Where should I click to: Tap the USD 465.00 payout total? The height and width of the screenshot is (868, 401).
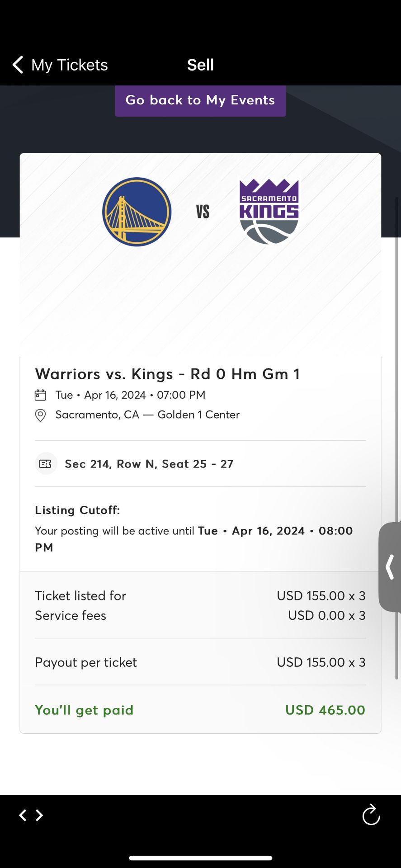(x=325, y=710)
